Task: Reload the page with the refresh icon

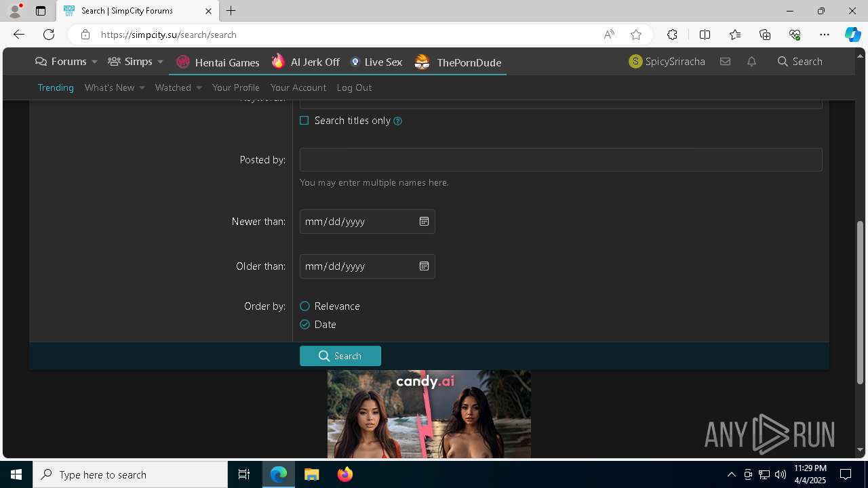Action: [49, 35]
